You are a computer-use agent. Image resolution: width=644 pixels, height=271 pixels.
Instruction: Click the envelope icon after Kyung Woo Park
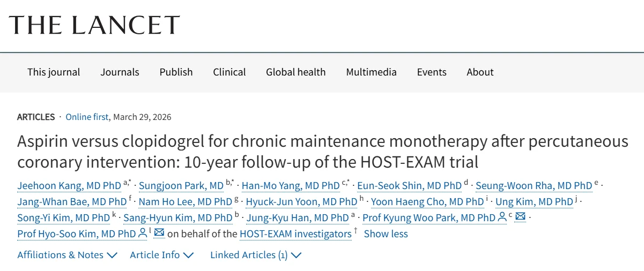520,217
